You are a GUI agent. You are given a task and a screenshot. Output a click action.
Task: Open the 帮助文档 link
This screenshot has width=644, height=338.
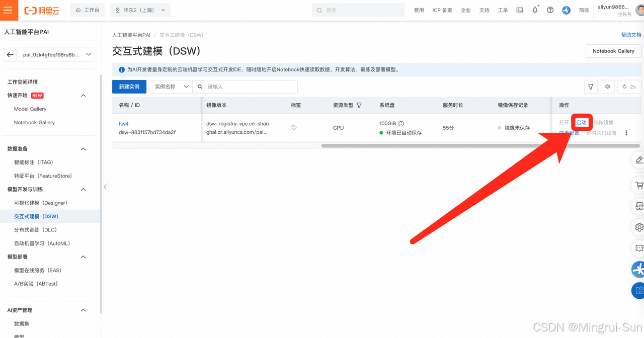pos(631,35)
